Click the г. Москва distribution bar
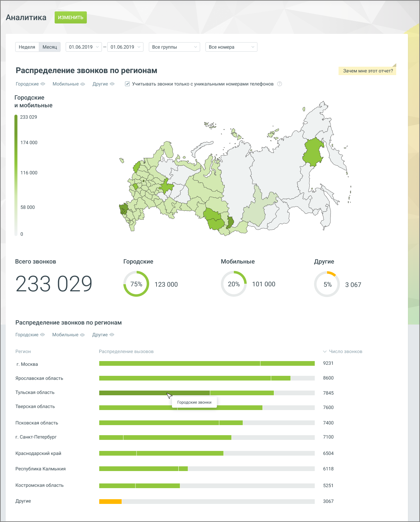 point(207,363)
